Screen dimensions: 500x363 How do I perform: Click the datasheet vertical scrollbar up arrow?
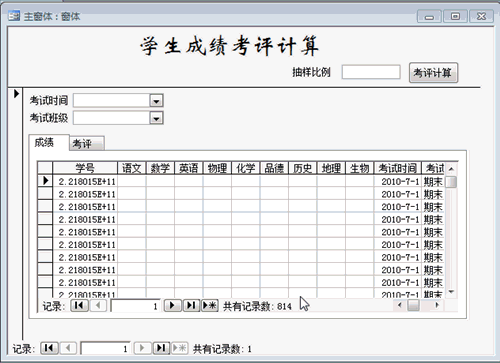tap(451, 169)
